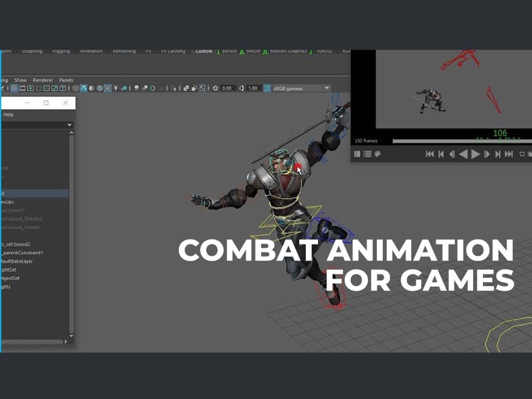Click the Isolate Select icon
The height and width of the screenshot is (399, 532).
click(x=173, y=88)
